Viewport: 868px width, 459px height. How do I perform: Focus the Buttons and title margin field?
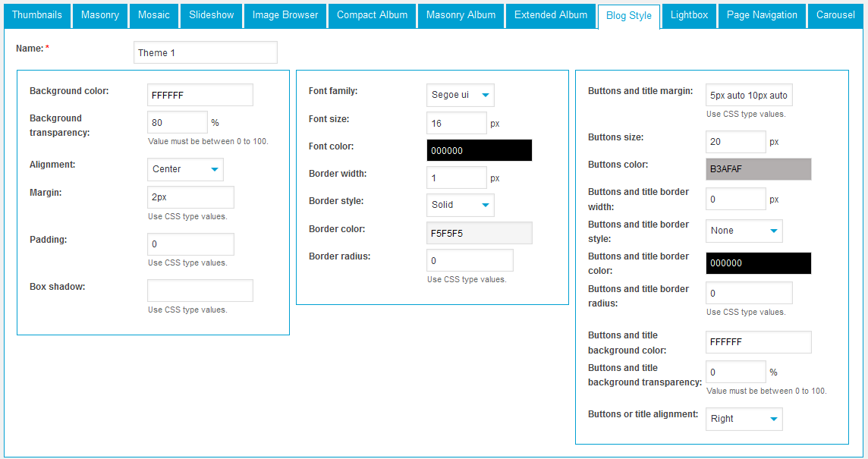pyautogui.click(x=749, y=96)
